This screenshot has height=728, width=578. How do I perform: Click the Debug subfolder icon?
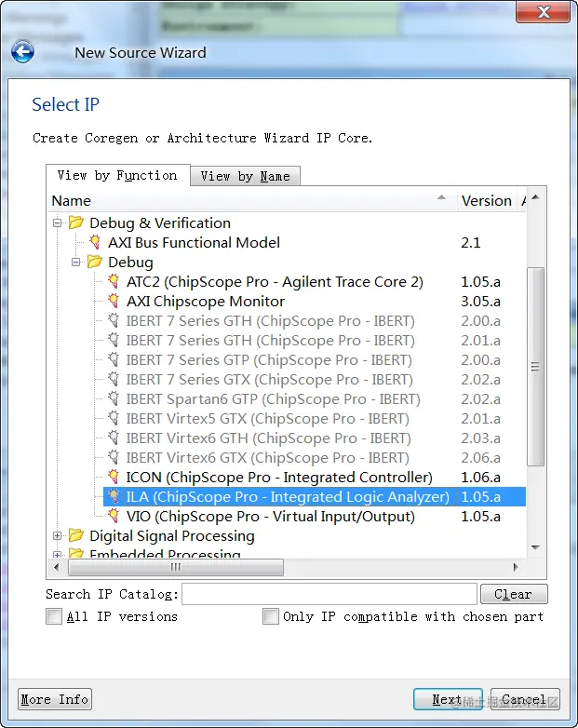click(x=95, y=262)
